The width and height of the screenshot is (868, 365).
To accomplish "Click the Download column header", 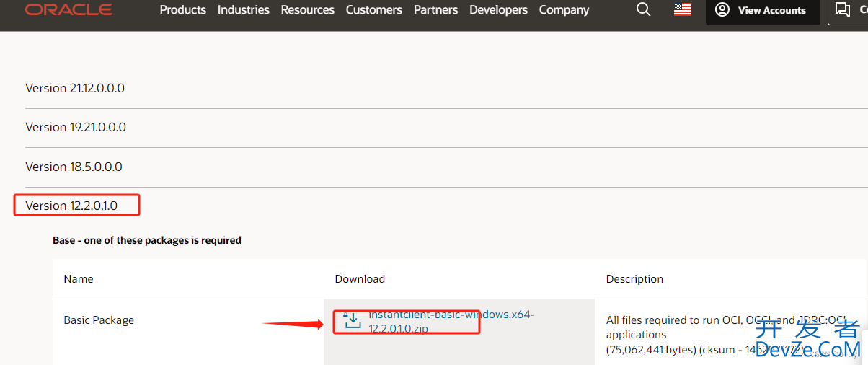I will pos(360,279).
